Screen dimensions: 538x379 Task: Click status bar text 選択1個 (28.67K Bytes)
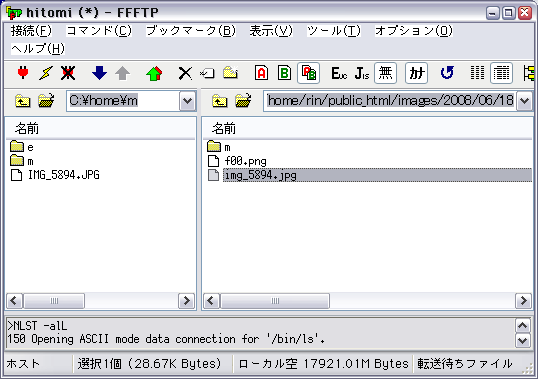(149, 364)
